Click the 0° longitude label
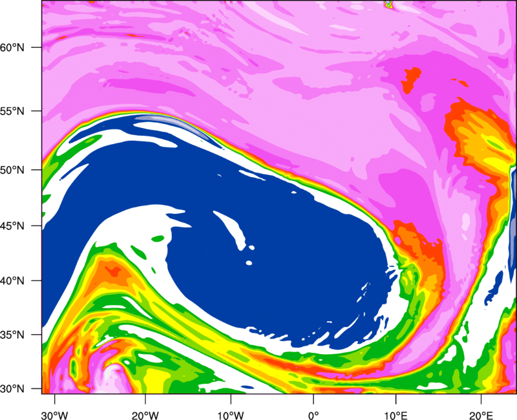The width and height of the screenshot is (517, 420). click(313, 415)
